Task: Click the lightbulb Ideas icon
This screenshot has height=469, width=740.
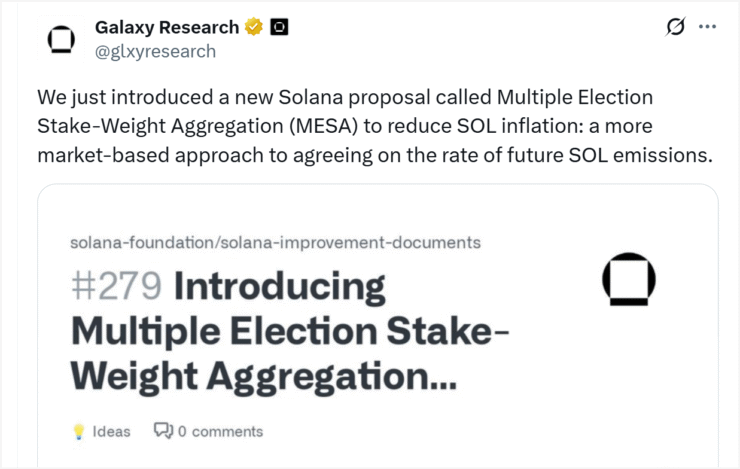Action: pyautogui.click(x=79, y=431)
